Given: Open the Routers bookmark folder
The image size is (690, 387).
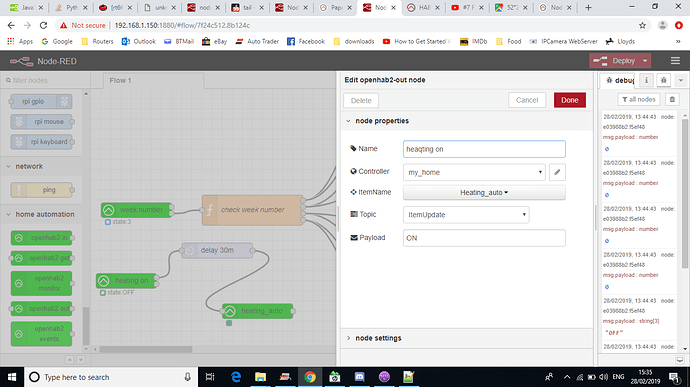Looking at the screenshot, I should (97, 41).
